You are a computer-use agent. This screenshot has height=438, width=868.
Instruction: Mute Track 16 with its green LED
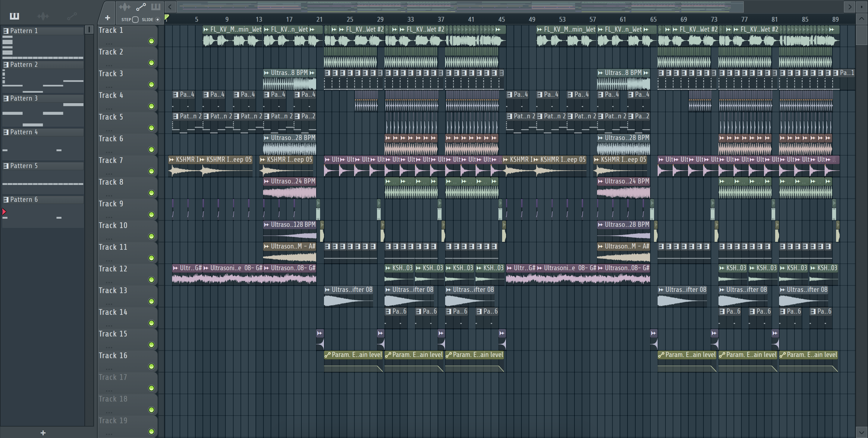point(152,367)
